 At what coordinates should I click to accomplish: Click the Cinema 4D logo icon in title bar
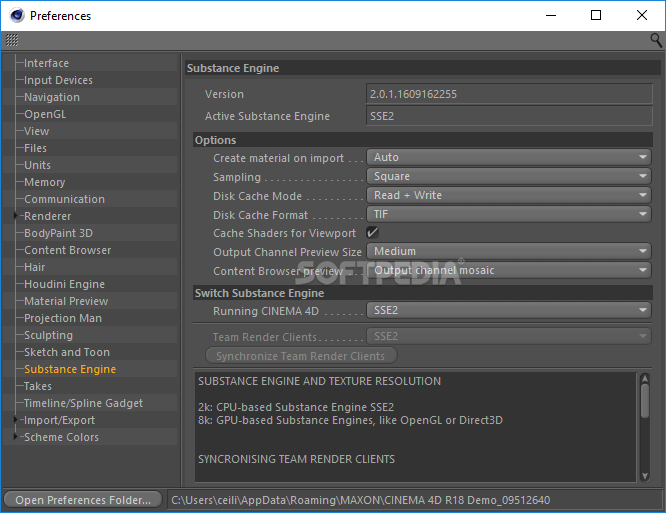[17, 15]
